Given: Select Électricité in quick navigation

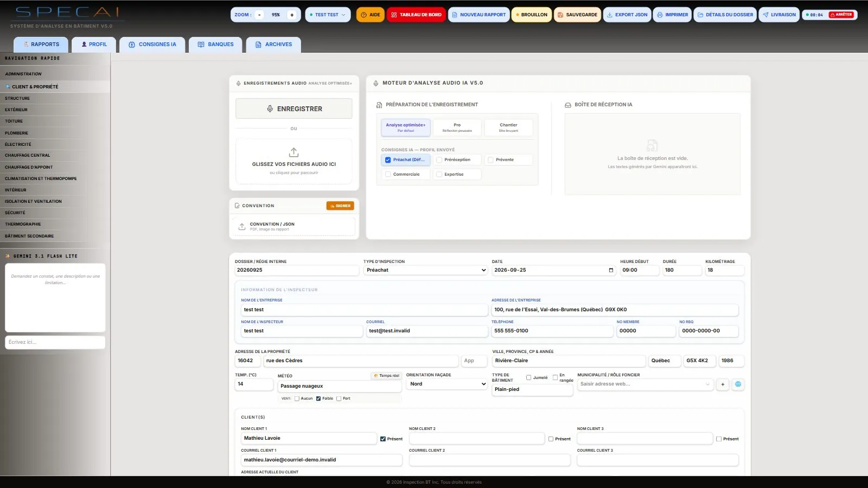Looking at the screenshot, I should click(55, 144).
